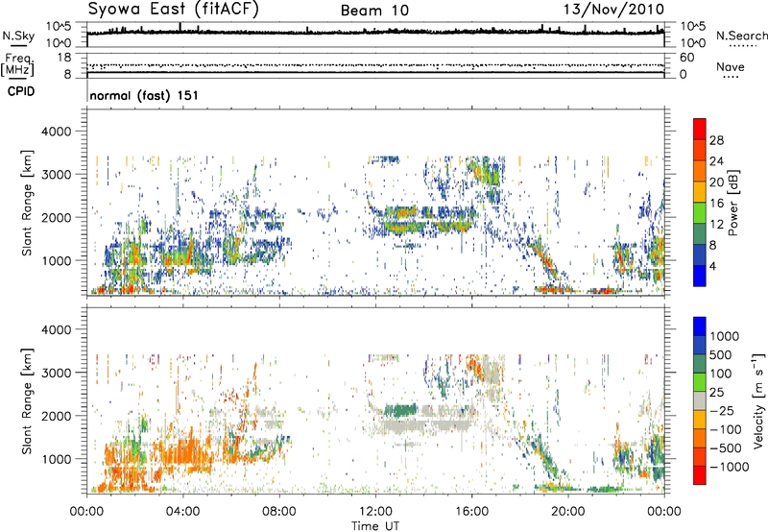The width and height of the screenshot is (768, 532).
Task: Click the 'Syowa East (fitACF)' title text
Action: tap(173, 10)
